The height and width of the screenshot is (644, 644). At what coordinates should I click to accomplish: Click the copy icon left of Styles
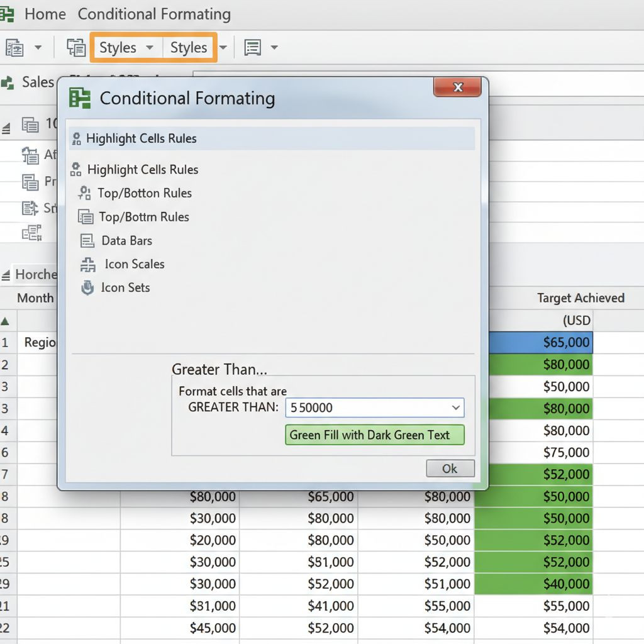click(x=76, y=48)
